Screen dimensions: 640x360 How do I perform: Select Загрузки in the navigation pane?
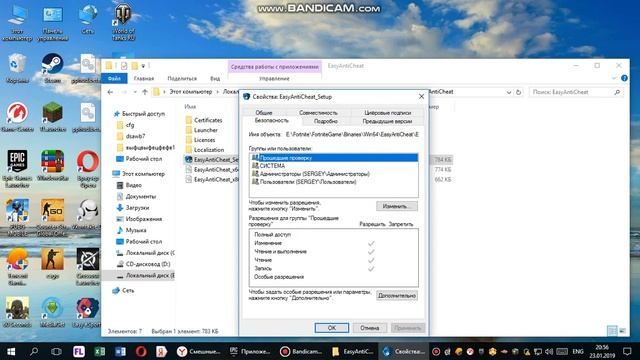tap(137, 207)
